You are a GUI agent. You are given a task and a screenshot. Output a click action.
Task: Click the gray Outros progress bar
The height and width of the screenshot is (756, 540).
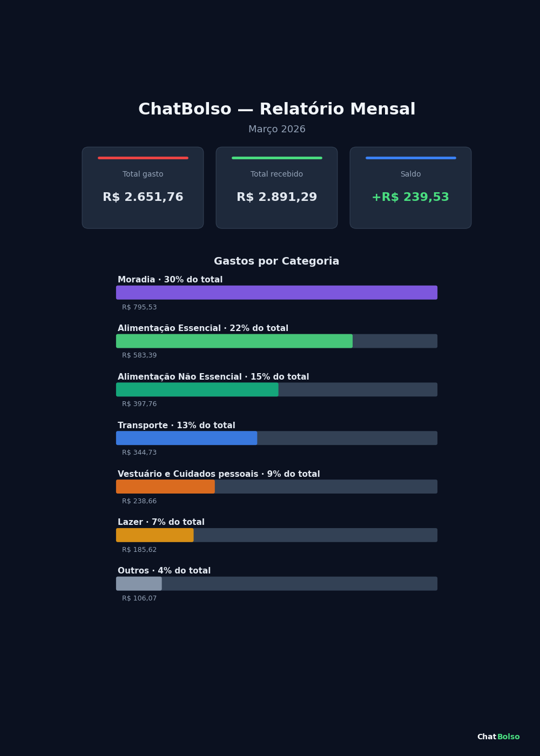click(x=139, y=584)
